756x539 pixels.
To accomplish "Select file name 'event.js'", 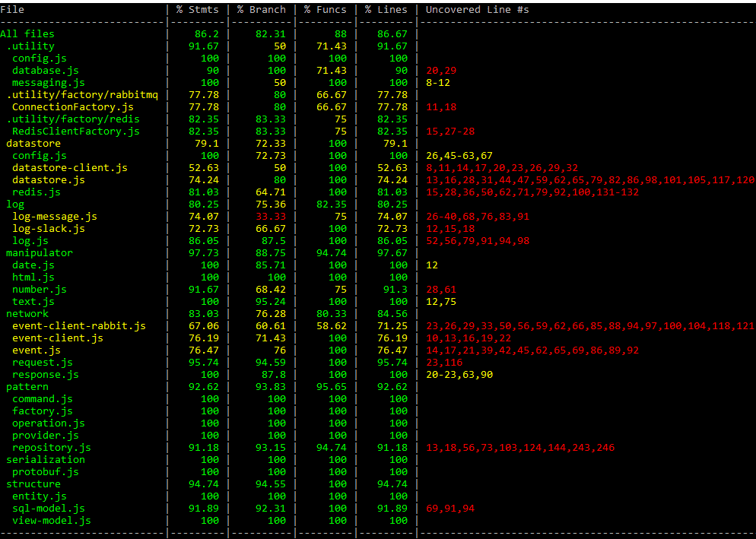I will [37, 350].
